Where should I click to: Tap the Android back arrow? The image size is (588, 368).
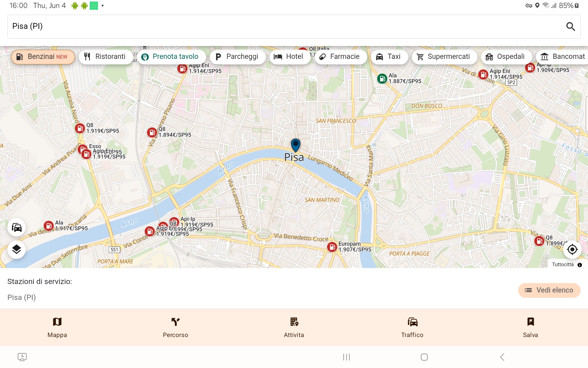tap(502, 357)
